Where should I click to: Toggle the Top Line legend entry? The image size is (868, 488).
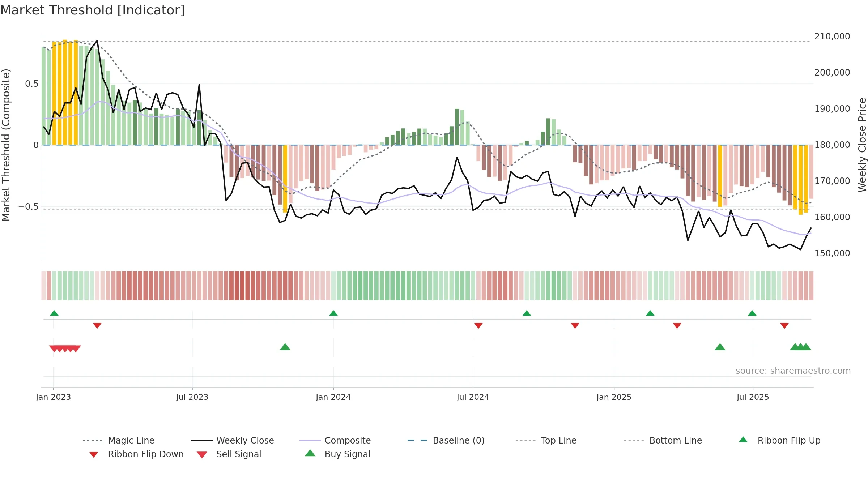coord(546,440)
